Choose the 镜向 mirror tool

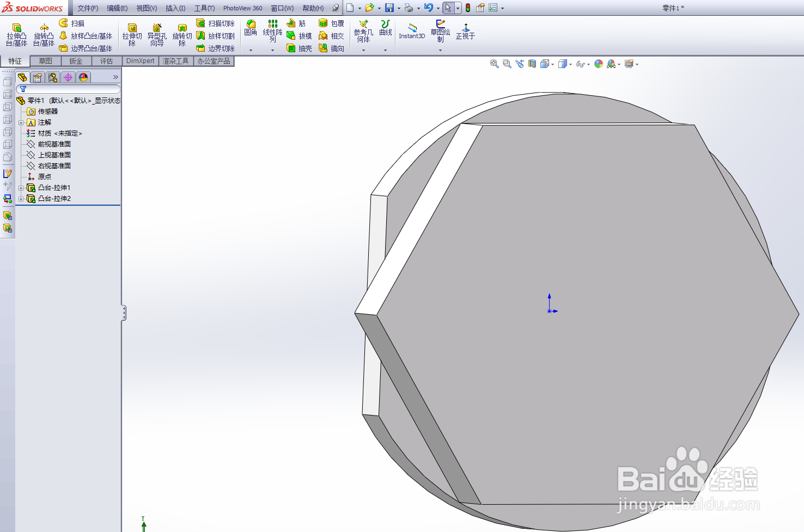point(331,48)
